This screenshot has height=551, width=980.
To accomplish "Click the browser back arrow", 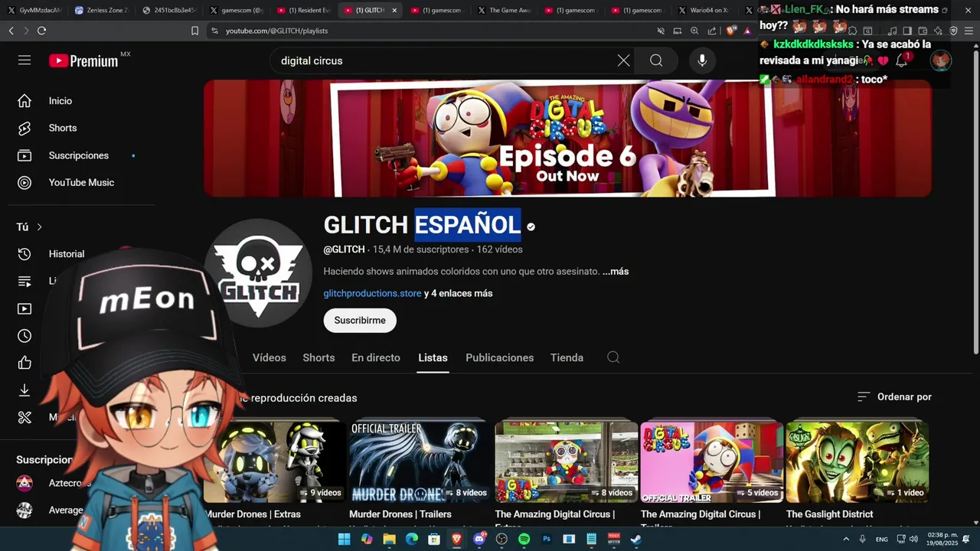I will 11,31.
